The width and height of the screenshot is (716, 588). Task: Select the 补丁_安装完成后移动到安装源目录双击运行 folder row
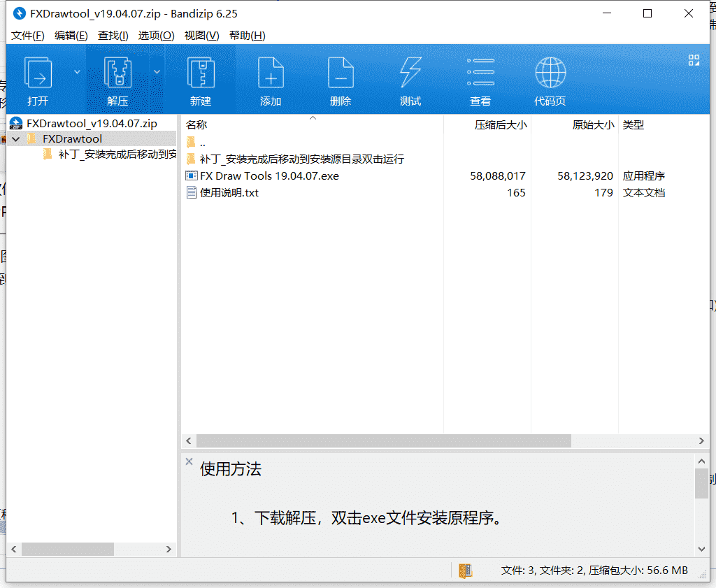coord(302,159)
